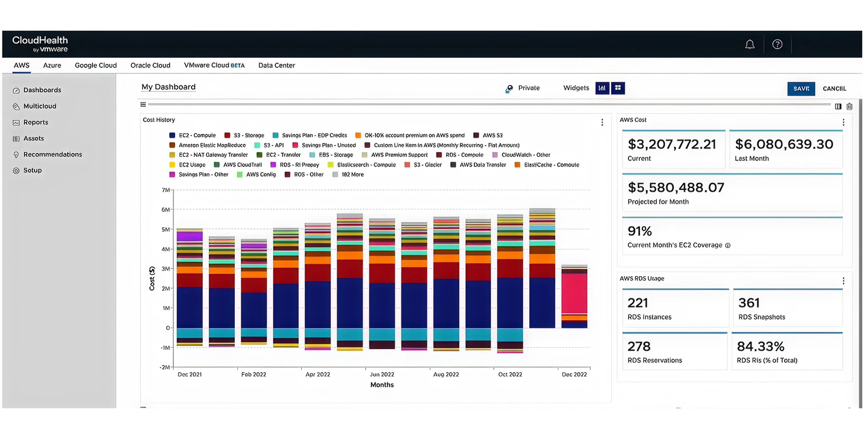Click the help question-mark icon
This screenshot has width=868, height=437.
click(777, 44)
